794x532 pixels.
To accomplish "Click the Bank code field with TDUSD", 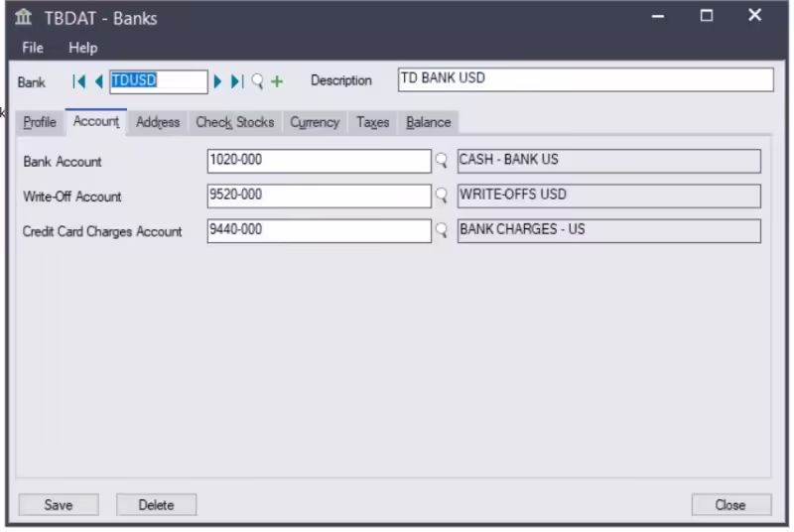I will [x=159, y=81].
